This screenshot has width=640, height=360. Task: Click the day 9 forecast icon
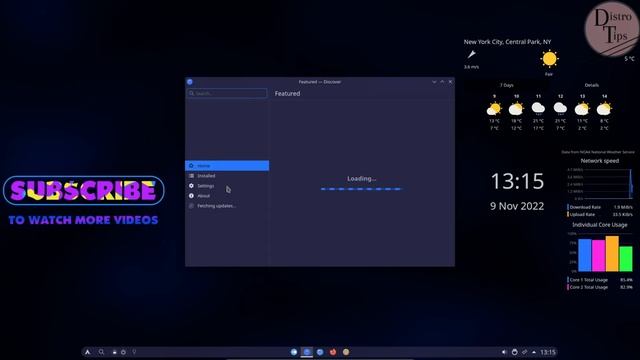[x=494, y=109]
